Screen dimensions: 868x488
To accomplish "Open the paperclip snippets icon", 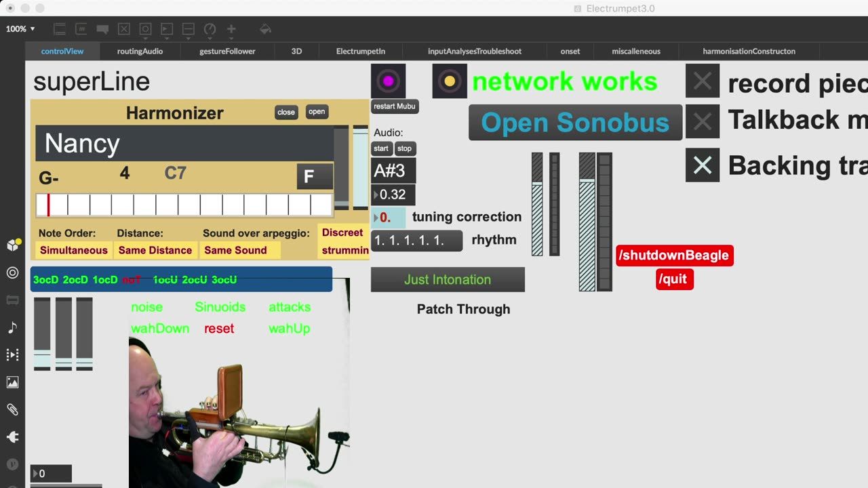I will click(12, 409).
